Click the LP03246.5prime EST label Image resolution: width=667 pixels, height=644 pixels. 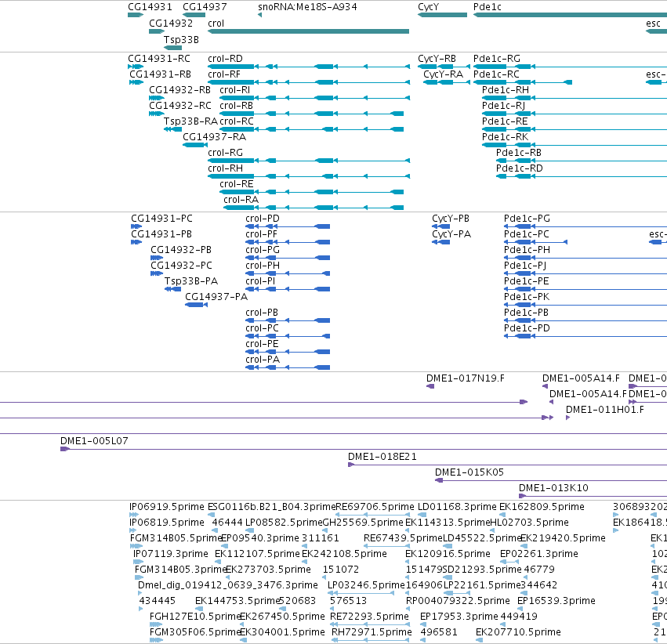[x=366, y=585]
